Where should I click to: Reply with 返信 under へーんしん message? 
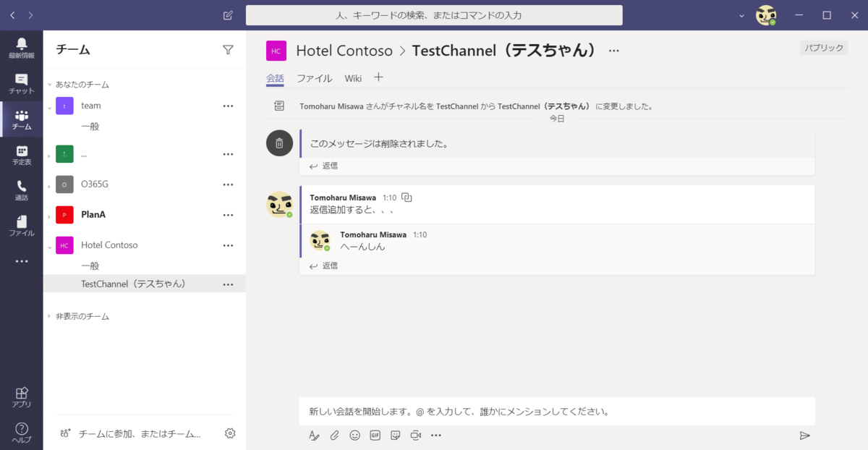click(328, 266)
